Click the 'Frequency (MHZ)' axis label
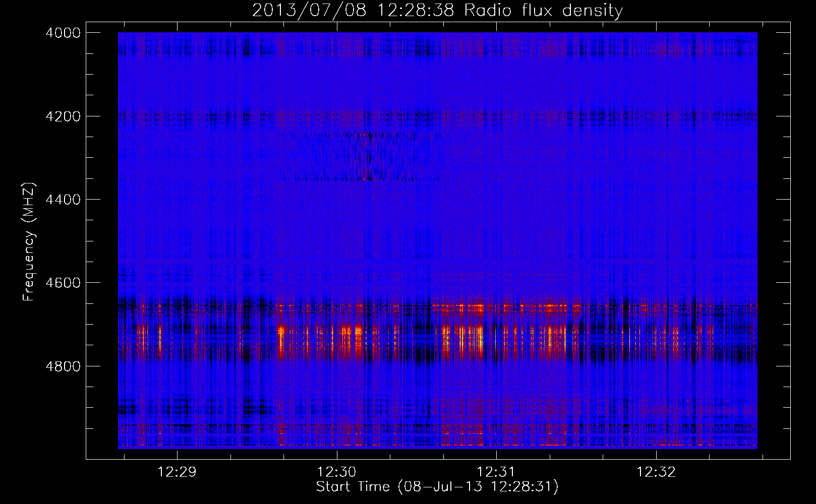This screenshot has height=504, width=816. click(29, 242)
